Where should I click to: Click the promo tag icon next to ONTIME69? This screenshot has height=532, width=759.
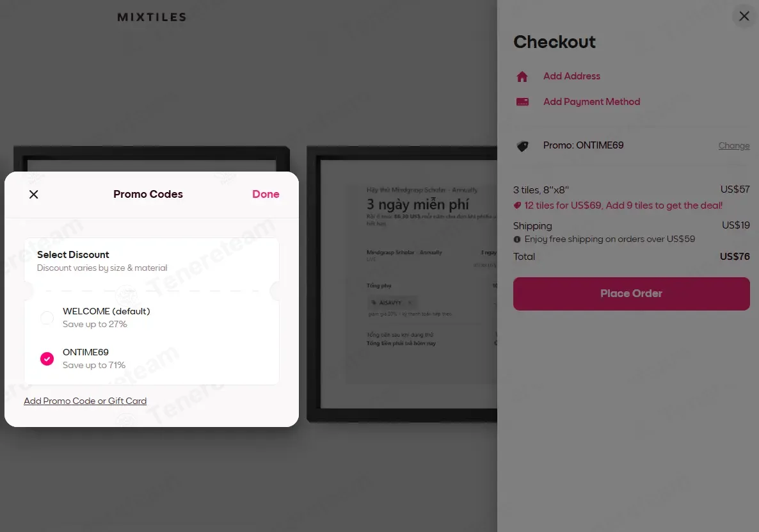tap(522, 146)
